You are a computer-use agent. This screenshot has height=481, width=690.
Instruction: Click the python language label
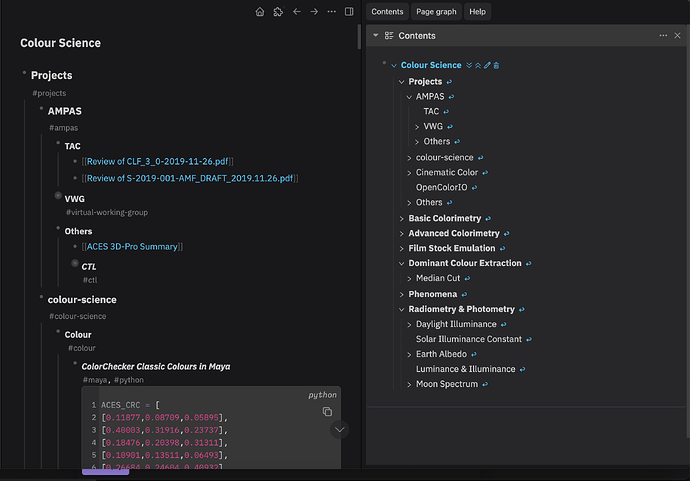323,395
